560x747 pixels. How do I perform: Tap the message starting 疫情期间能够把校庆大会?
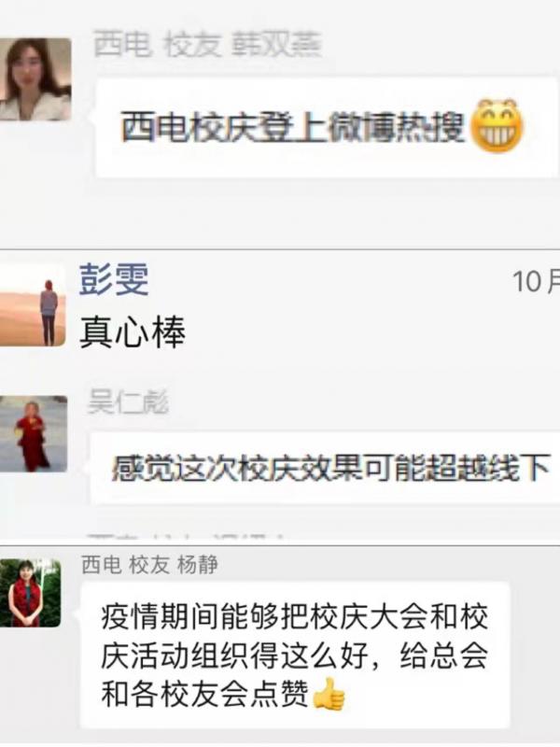[x=295, y=655]
